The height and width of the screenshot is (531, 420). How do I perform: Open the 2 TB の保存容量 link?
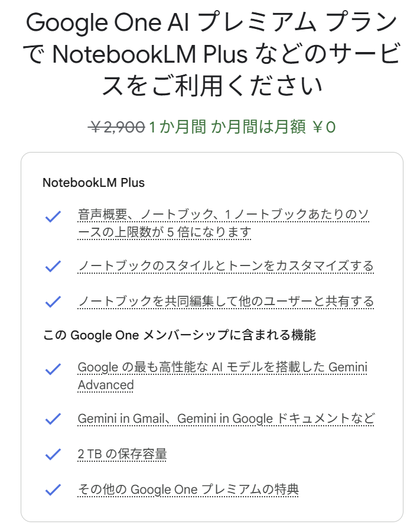coord(122,454)
